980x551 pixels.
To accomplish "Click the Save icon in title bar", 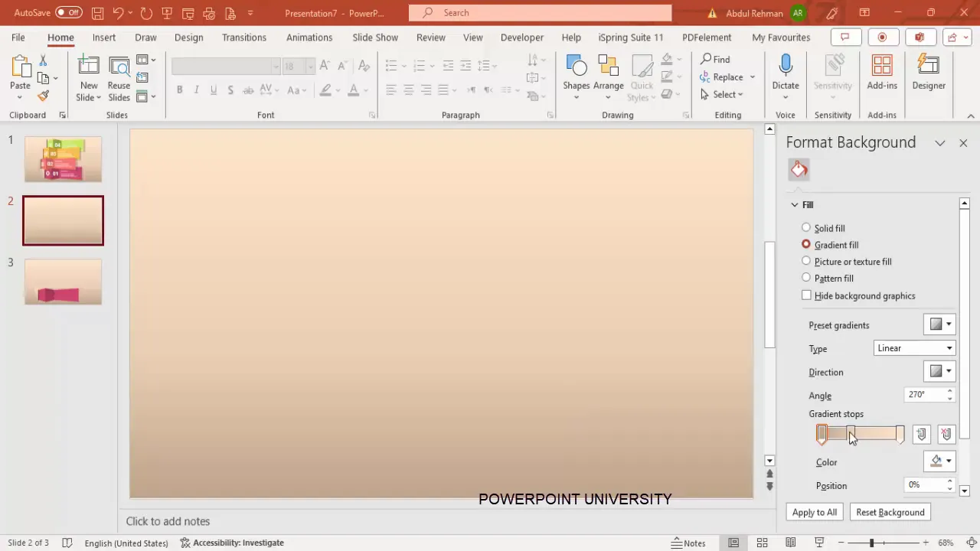I will point(97,13).
